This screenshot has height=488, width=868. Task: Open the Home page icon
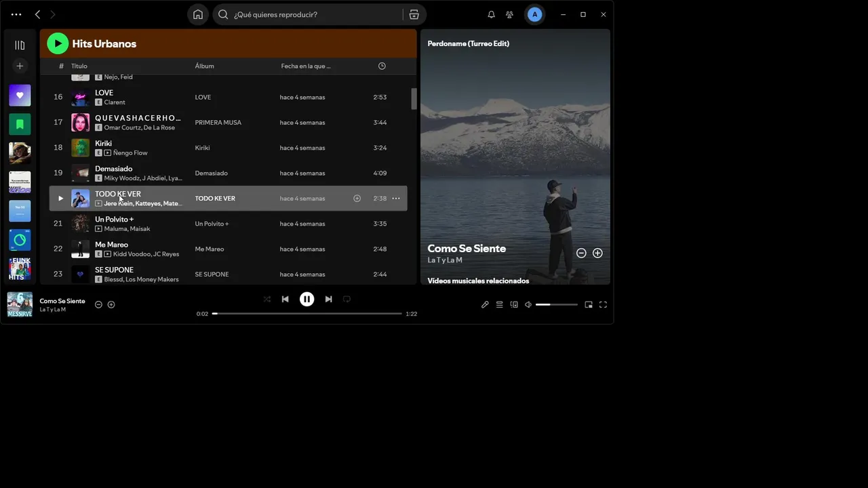(x=197, y=14)
